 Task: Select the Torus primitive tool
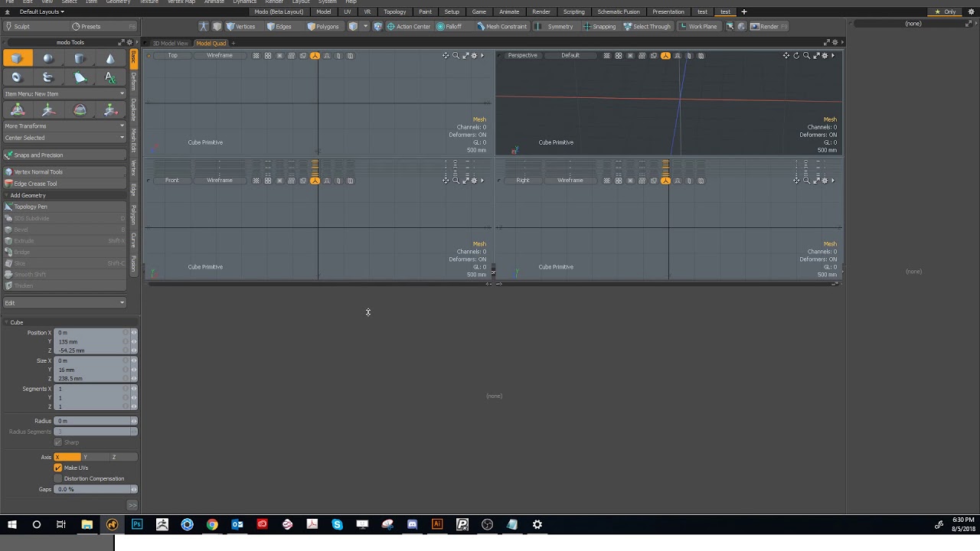pos(17,77)
